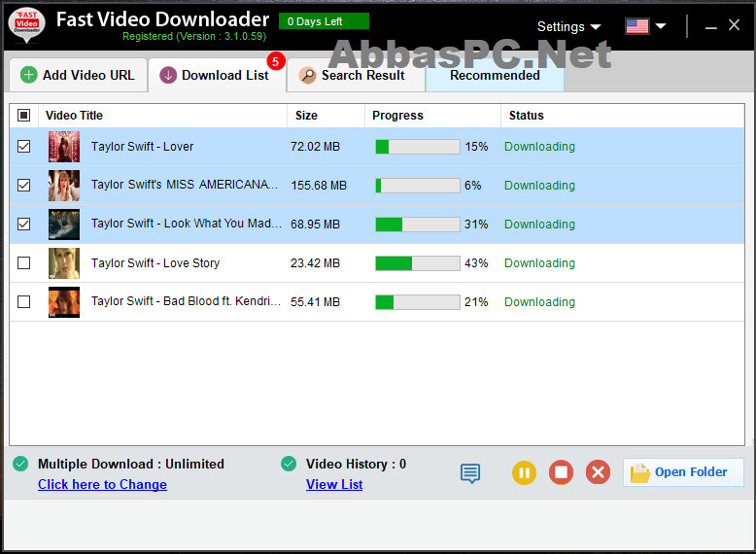Check the Bad Blood ft. Kendrick checkbox
The width and height of the screenshot is (756, 554).
tap(23, 302)
